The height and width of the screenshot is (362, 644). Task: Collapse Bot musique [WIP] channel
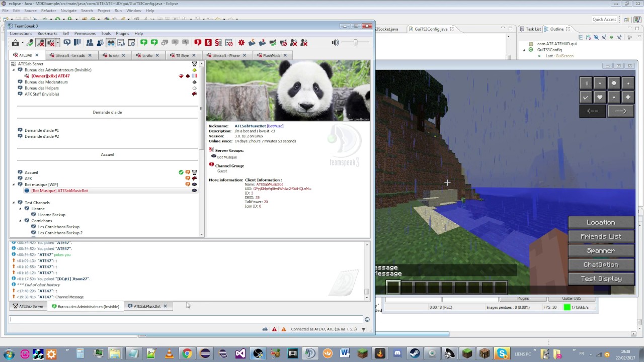pos(14,185)
